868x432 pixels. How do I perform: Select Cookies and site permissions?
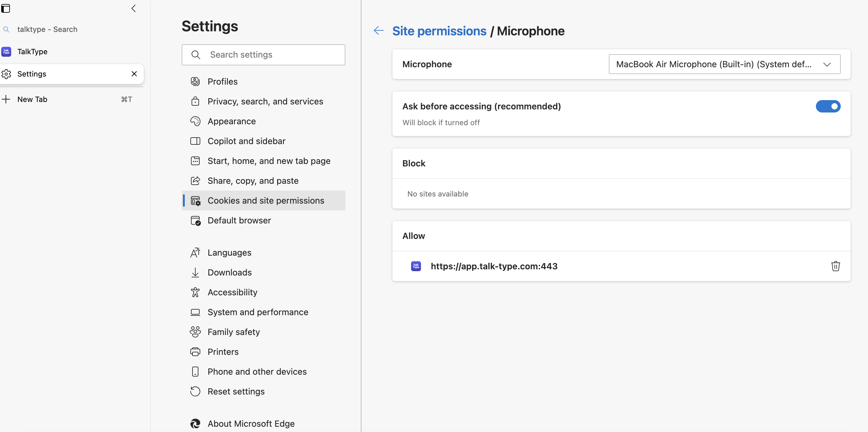[x=263, y=201]
